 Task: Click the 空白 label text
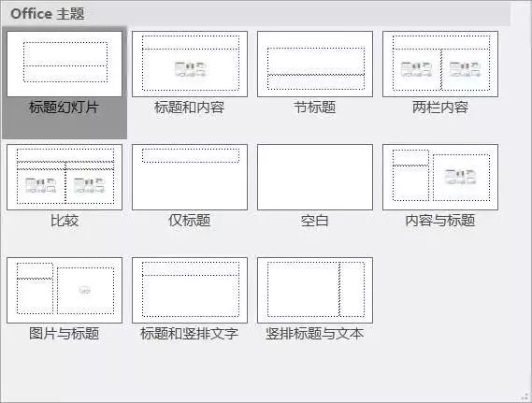click(314, 221)
